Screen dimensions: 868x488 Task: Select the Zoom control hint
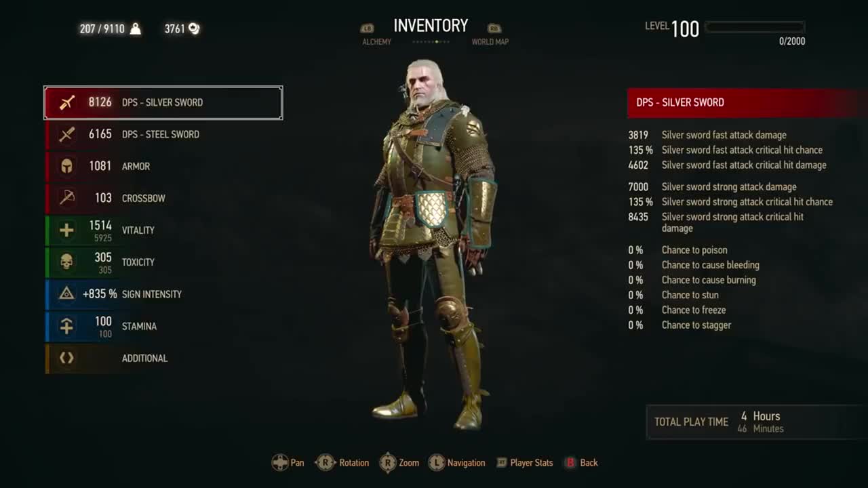point(399,463)
